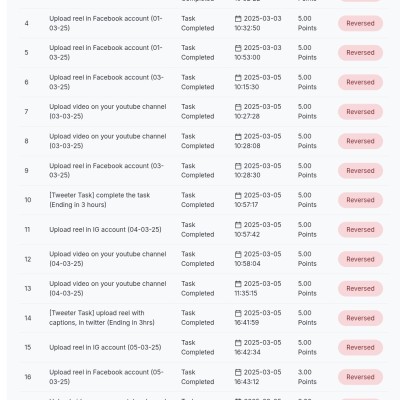Click the calendar icon beside 16:41:59 timestamp

click(238, 313)
